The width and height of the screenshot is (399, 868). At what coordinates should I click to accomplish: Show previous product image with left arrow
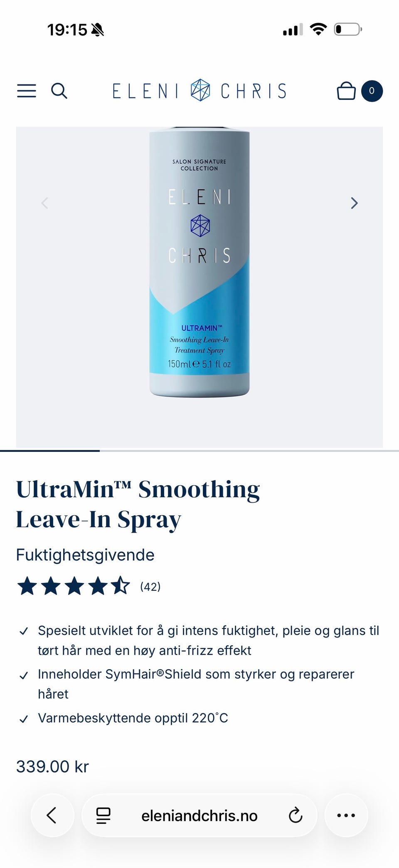point(45,203)
